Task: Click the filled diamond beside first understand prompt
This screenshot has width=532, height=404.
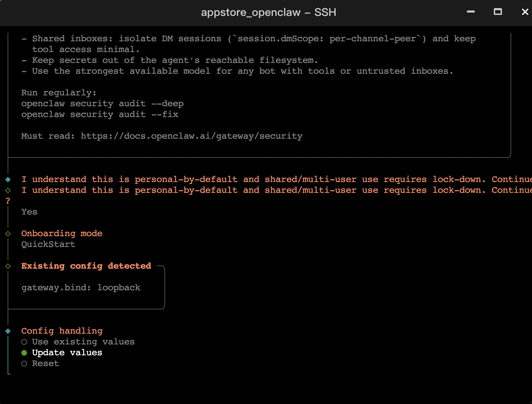Action: pos(8,179)
